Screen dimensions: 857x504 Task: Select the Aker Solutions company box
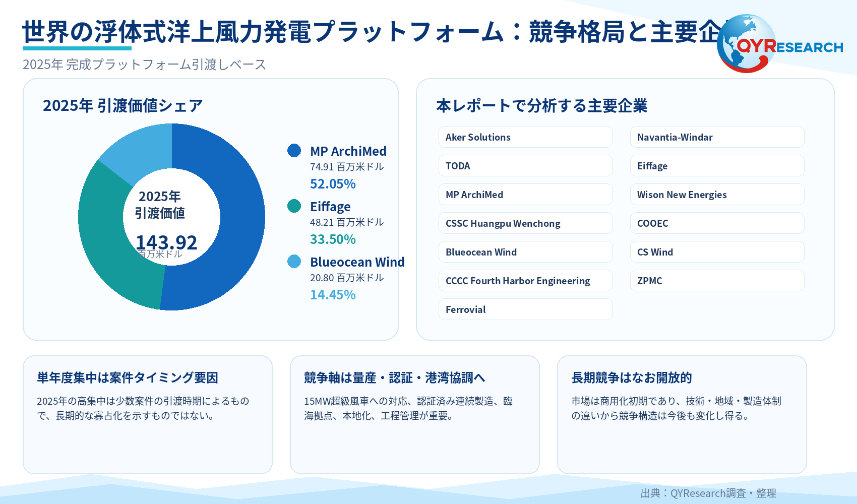(525, 137)
